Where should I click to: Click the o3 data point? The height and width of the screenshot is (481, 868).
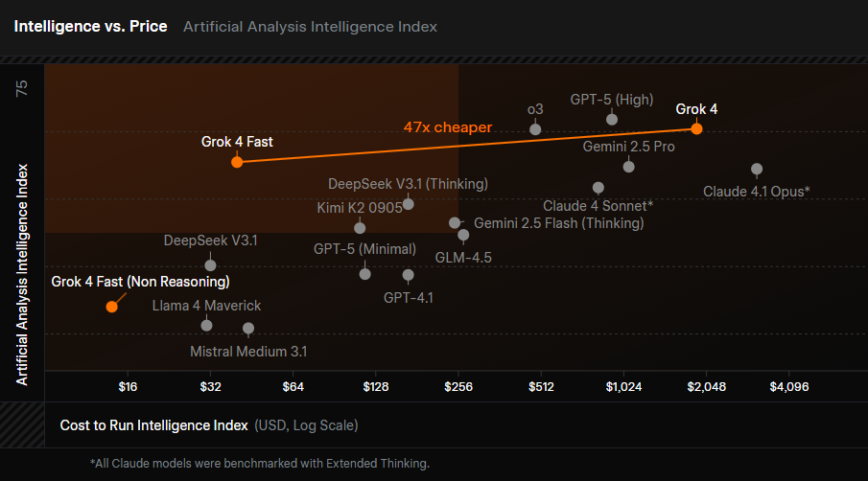click(x=536, y=129)
